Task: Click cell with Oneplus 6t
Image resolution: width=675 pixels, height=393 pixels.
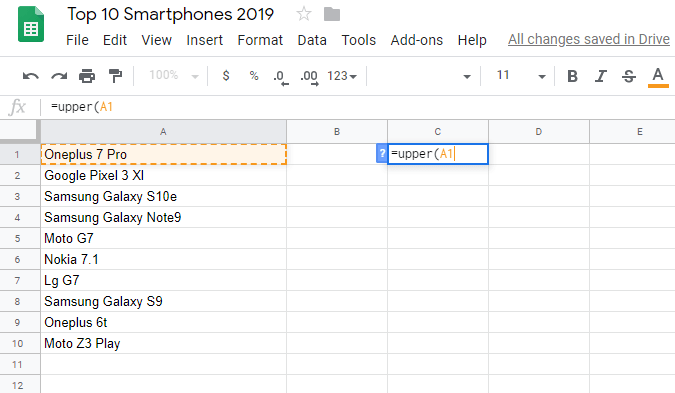Action: (164, 322)
